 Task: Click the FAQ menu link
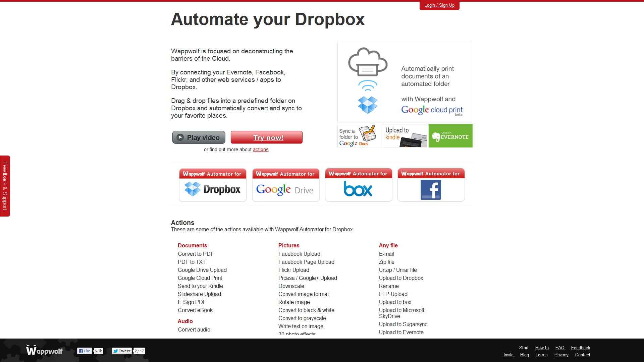click(x=559, y=347)
